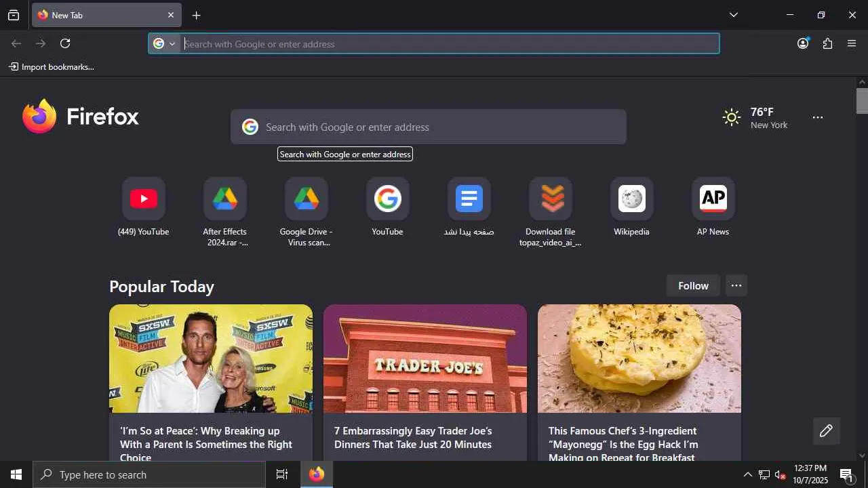Click the page vertical scrollbar thumb

862,101
